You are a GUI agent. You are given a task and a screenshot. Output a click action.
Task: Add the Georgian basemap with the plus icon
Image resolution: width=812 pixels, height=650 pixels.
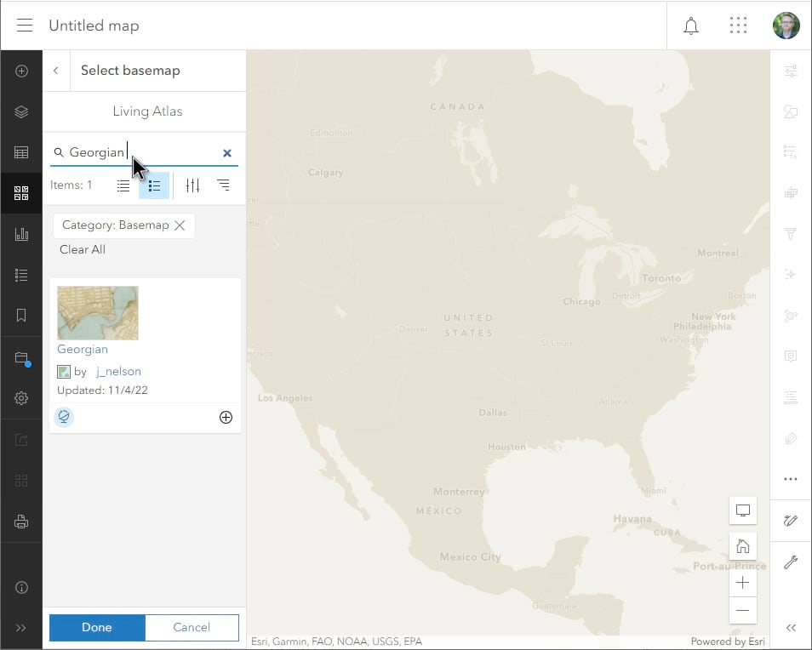pyautogui.click(x=226, y=417)
